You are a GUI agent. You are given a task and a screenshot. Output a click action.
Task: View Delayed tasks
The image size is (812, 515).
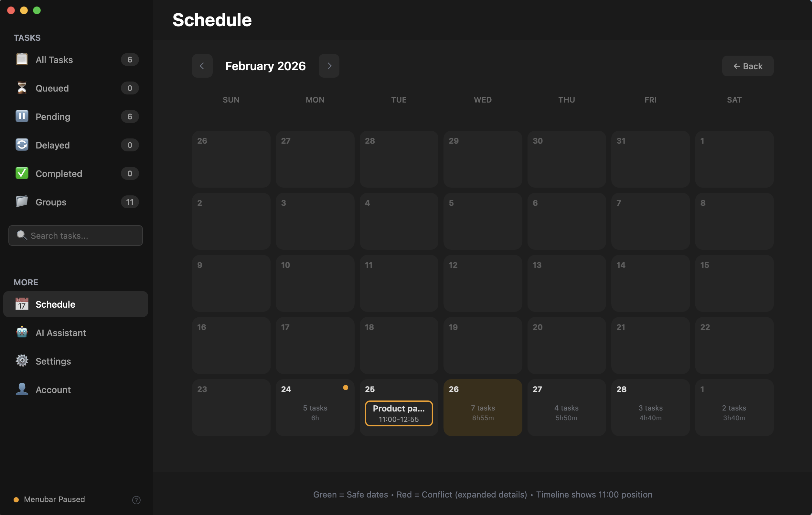(x=52, y=145)
